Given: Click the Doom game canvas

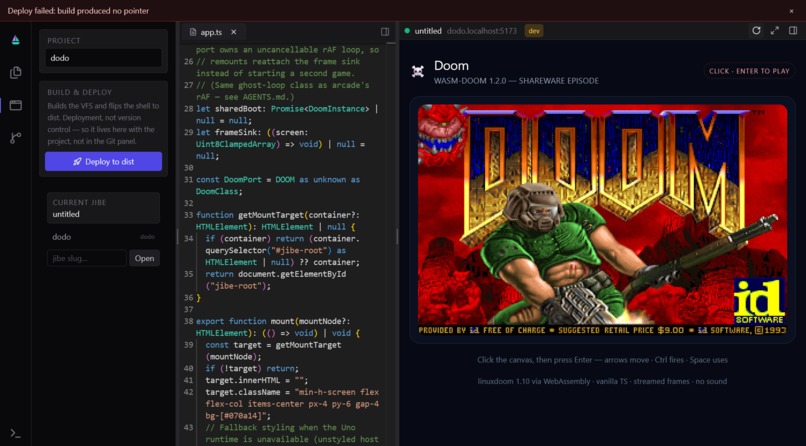Looking at the screenshot, I should [602, 220].
